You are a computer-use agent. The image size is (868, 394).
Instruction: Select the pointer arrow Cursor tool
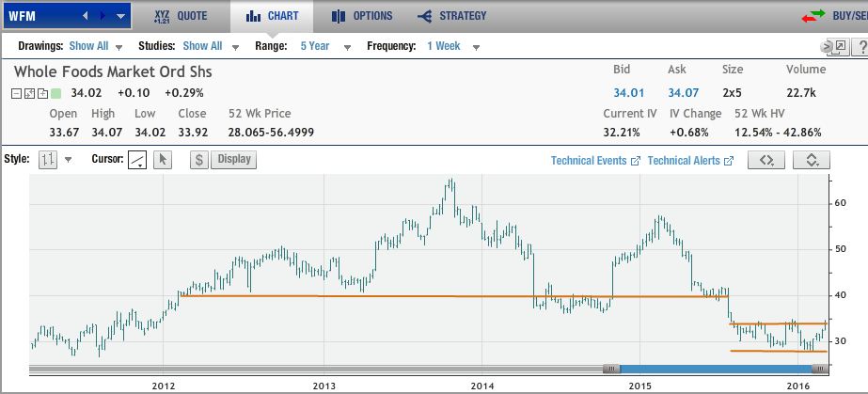[x=163, y=160]
